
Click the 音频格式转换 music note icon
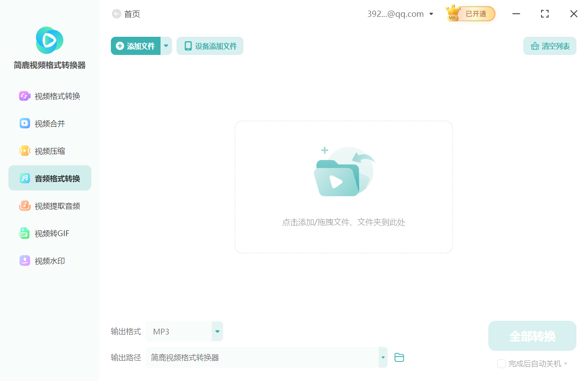tap(25, 178)
